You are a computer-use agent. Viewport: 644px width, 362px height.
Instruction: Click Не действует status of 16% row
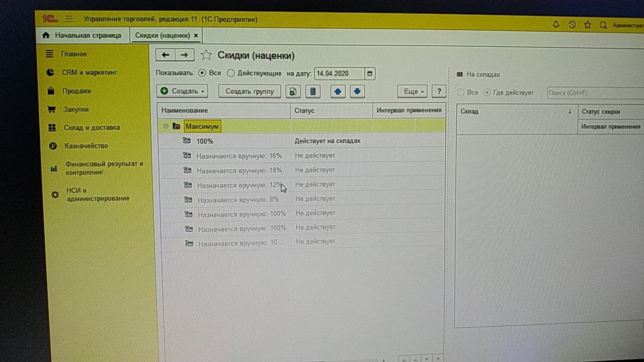coord(315,155)
